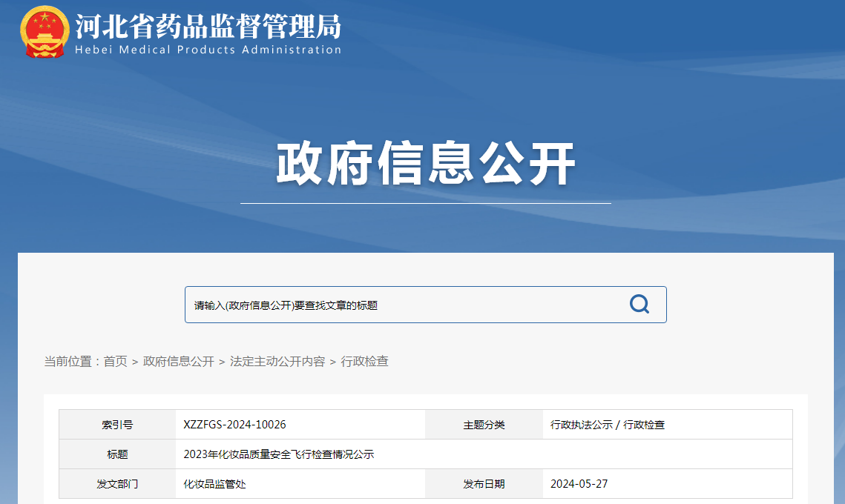Click the 主题分类 label cell
The width and height of the screenshot is (845, 504).
pos(484,425)
